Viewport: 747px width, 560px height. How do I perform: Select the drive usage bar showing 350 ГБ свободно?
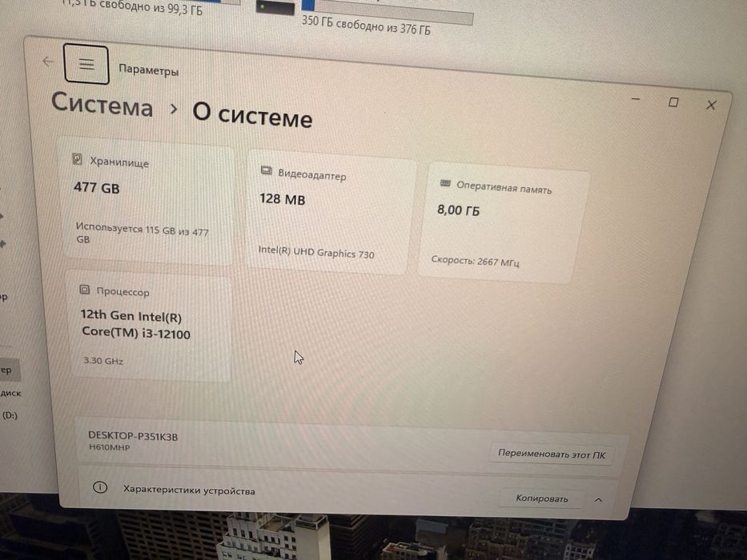(388, 10)
